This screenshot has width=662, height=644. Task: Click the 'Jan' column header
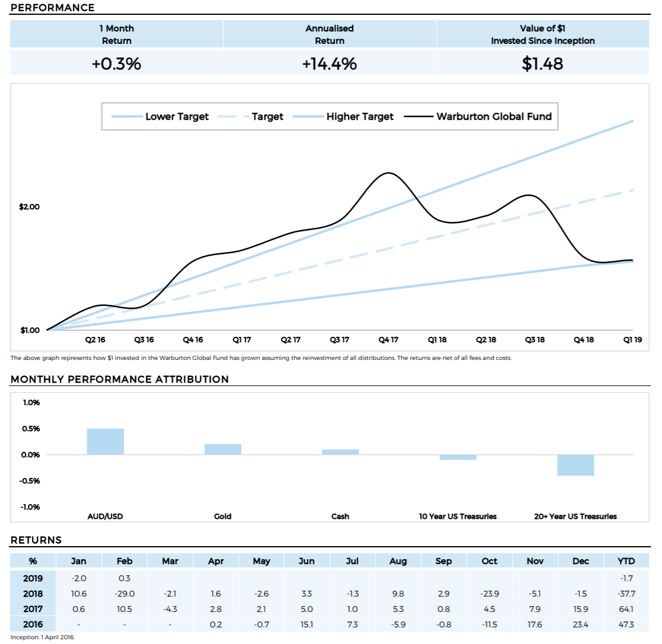(x=79, y=561)
